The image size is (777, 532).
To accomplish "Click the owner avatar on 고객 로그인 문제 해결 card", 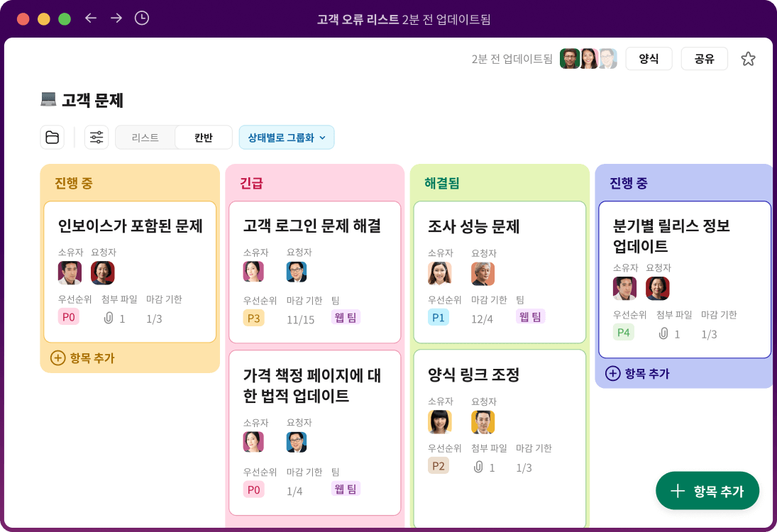I will click(x=253, y=271).
